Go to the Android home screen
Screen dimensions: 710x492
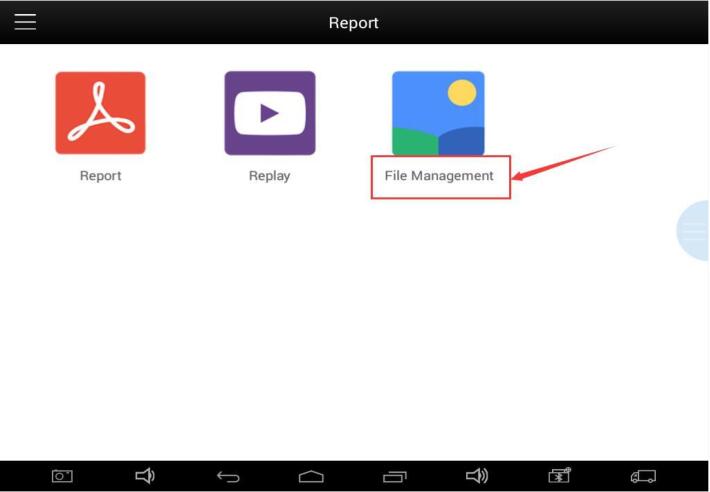coord(311,477)
